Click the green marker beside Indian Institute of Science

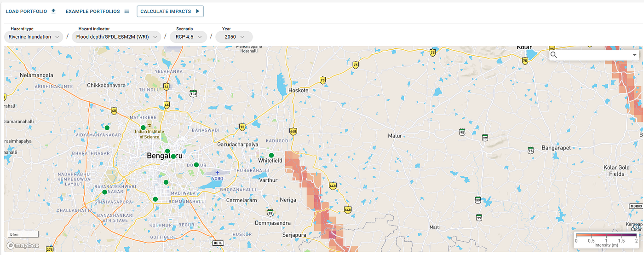pyautogui.click(x=143, y=127)
